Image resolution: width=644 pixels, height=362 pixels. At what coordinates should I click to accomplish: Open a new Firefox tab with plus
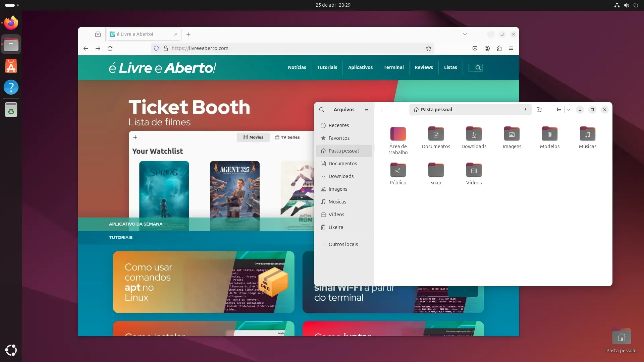(x=189, y=34)
